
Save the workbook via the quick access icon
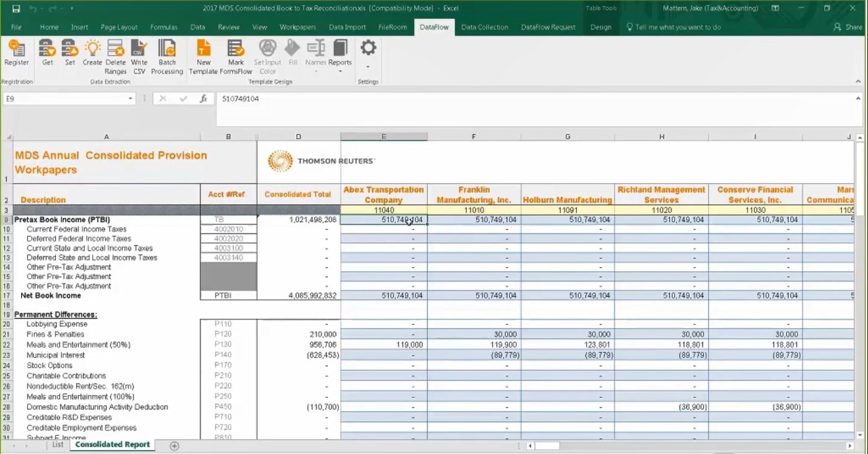click(16, 8)
